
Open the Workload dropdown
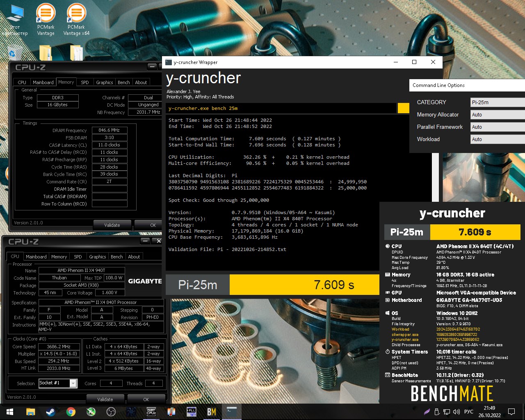pyautogui.click(x=498, y=139)
